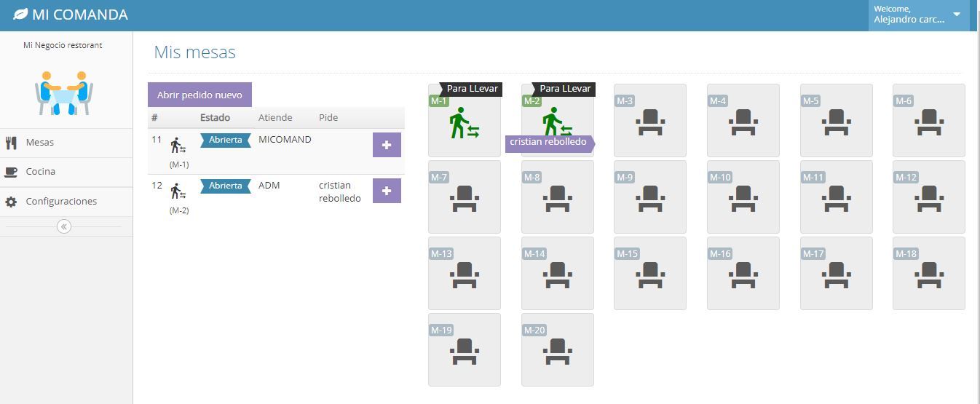Image resolution: width=980 pixels, height=404 pixels.
Task: Open Configuraciones in the sidebar
Action: (x=61, y=202)
